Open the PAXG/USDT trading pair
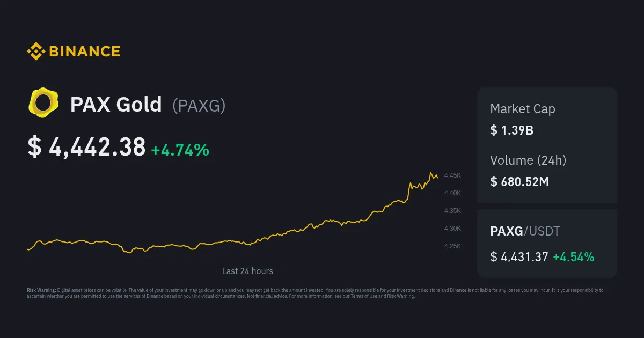Screen dimensions: 644x338 [x=525, y=231]
